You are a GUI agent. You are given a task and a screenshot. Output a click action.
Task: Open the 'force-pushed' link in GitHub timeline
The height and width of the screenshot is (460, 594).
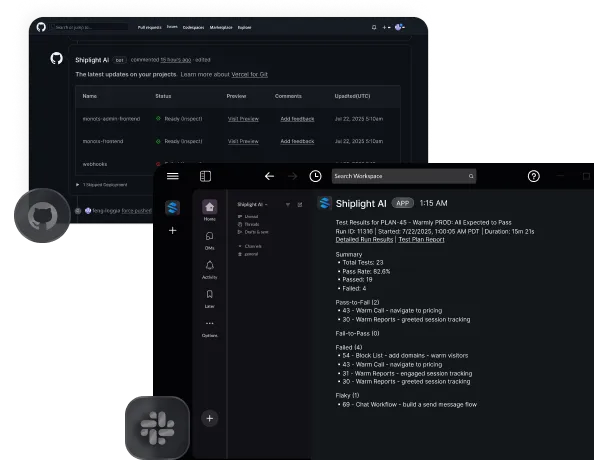(x=137, y=211)
